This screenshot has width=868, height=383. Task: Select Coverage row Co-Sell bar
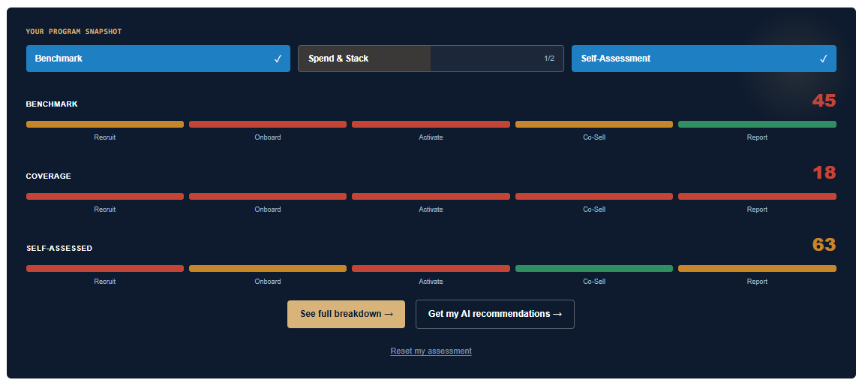point(594,196)
